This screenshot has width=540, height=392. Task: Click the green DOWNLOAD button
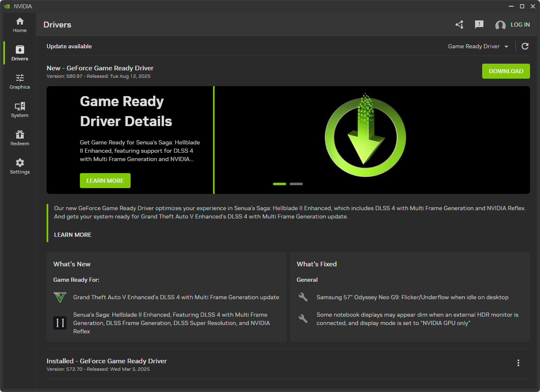506,71
